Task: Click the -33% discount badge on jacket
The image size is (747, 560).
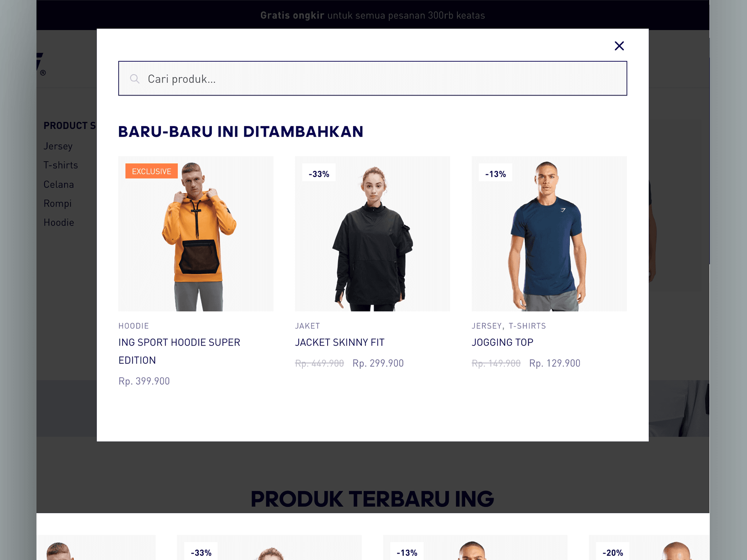Action: coord(319,174)
